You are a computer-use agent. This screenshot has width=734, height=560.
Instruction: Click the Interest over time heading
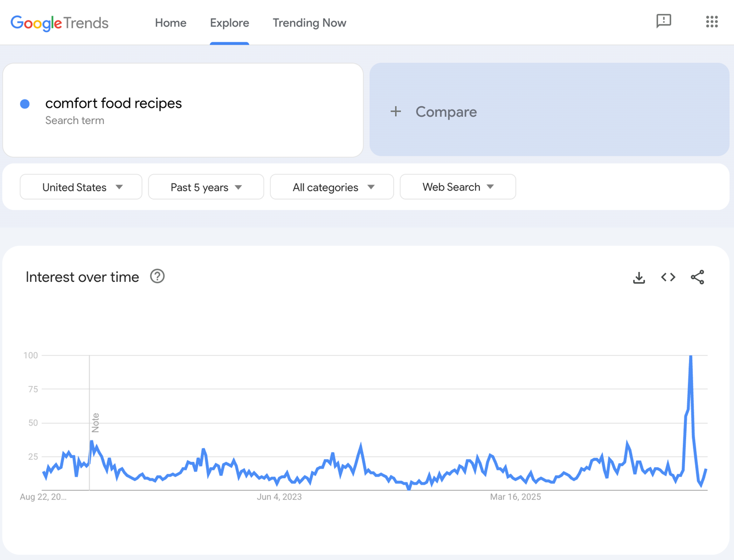point(82,277)
